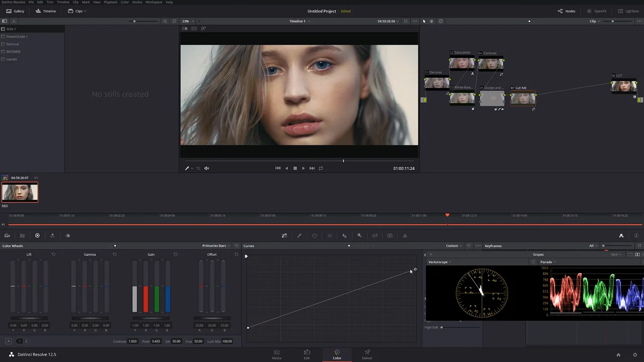
Task: Switch to adjustments page 2
Action: tap(26, 341)
